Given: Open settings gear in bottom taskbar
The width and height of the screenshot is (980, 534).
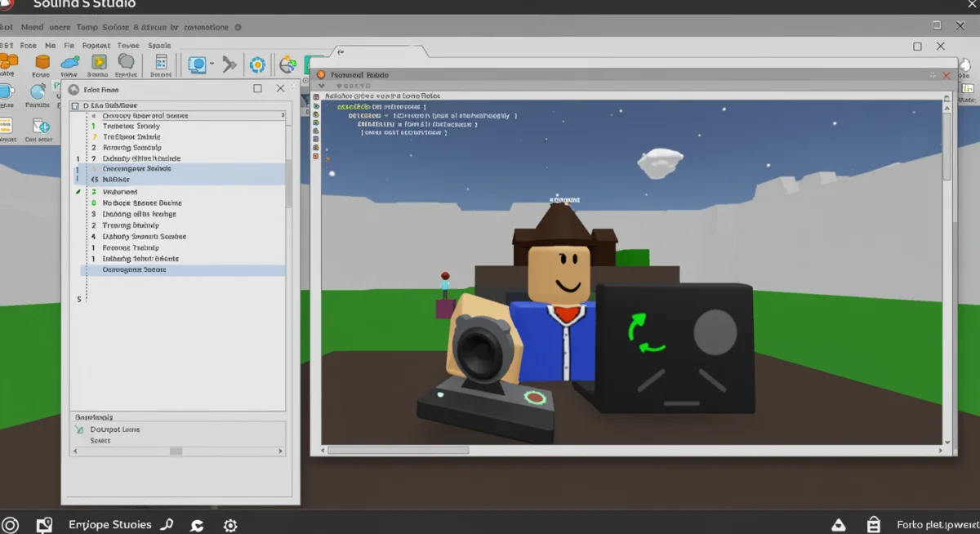Looking at the screenshot, I should point(230,526).
